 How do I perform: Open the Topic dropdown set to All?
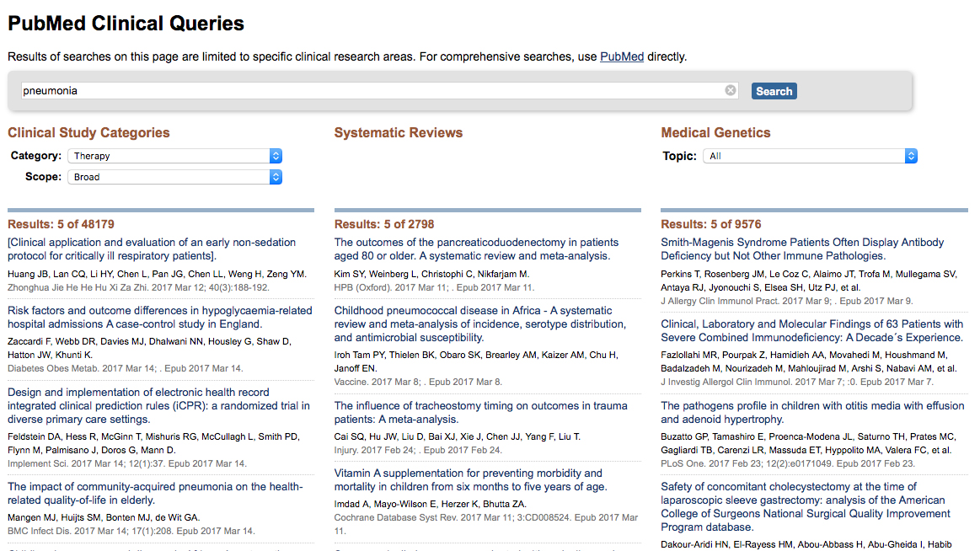tap(810, 156)
